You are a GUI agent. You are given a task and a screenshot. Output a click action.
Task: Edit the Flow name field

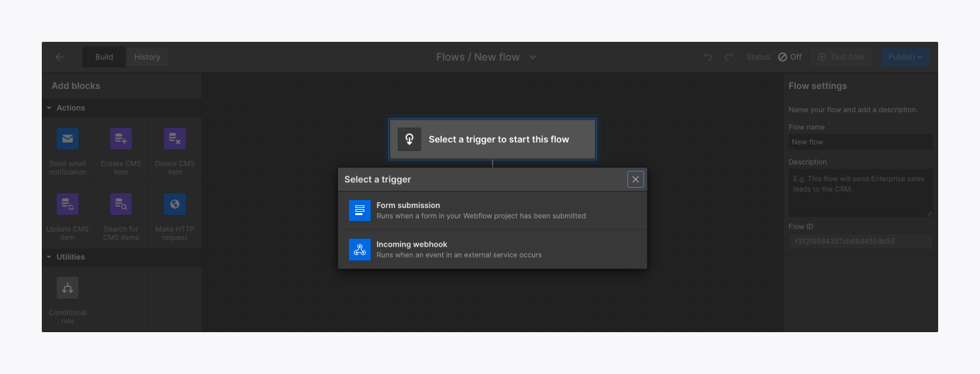pyautogui.click(x=860, y=142)
